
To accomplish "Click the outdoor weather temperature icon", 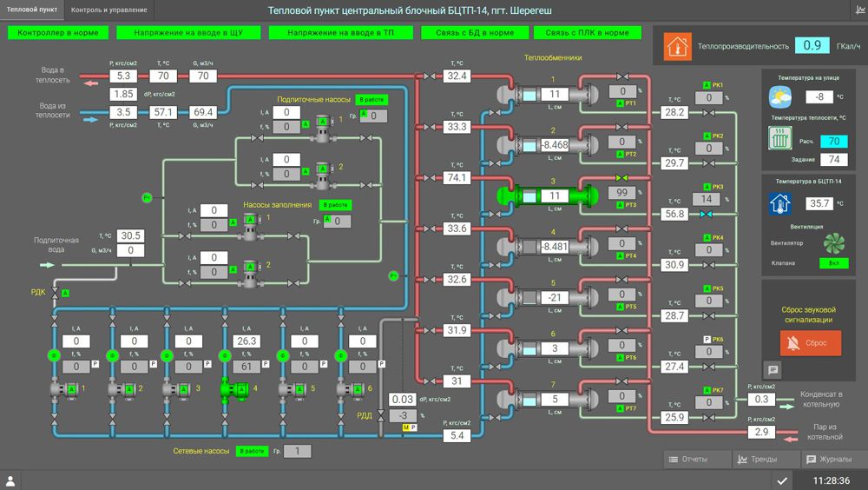I will point(780,96).
